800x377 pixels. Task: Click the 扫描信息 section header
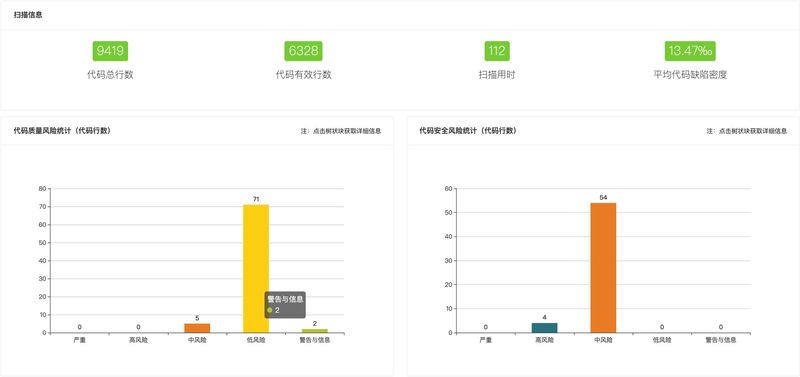[x=28, y=15]
